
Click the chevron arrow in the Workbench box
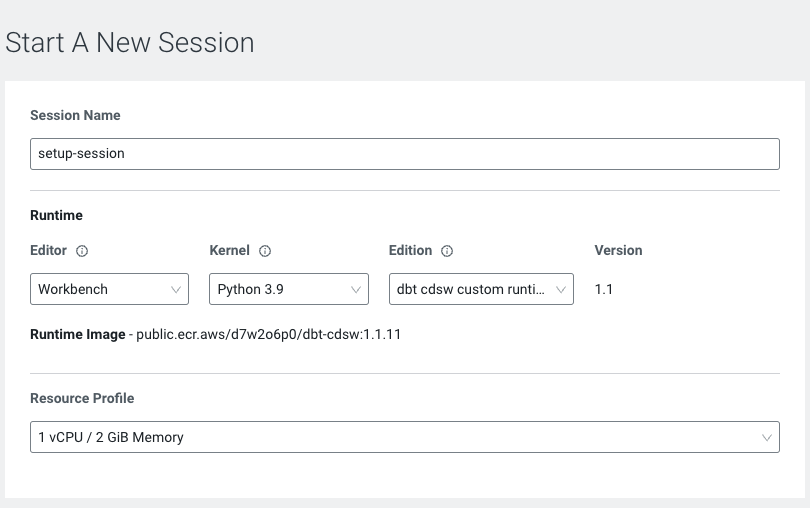tap(176, 289)
